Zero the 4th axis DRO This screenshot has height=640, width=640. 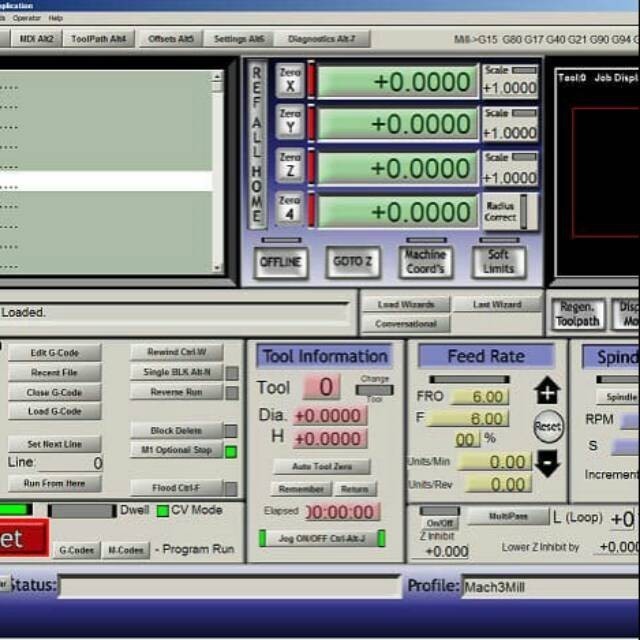pos(290,208)
